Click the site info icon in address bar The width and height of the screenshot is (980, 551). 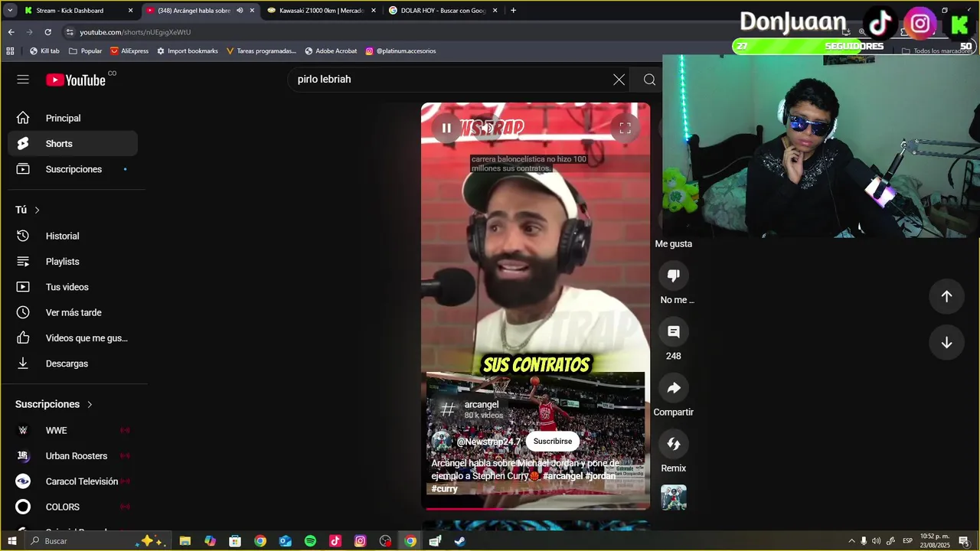(70, 32)
